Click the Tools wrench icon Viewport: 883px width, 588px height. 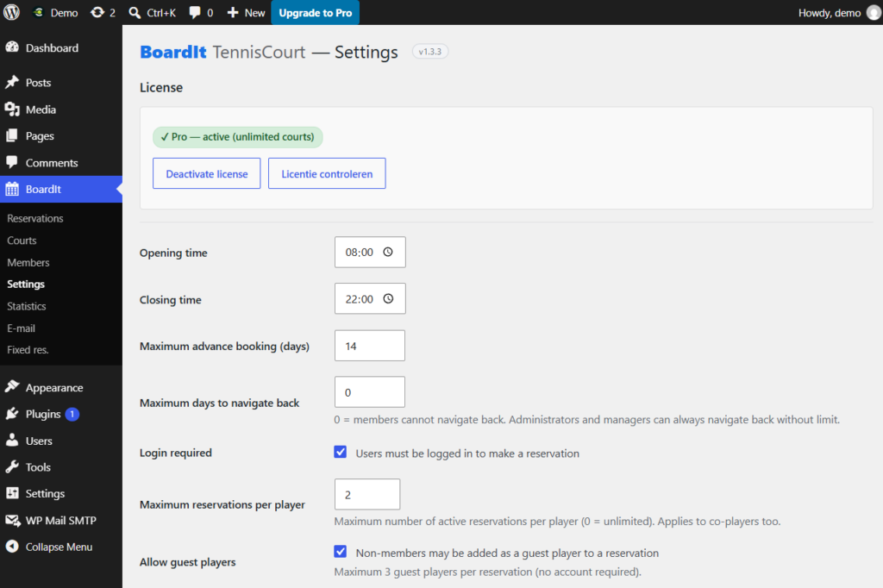point(12,467)
